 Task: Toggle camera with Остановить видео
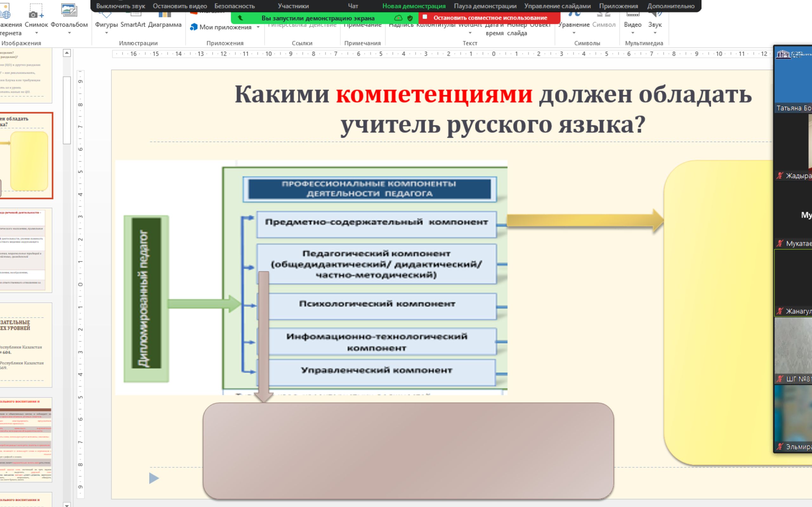(180, 6)
